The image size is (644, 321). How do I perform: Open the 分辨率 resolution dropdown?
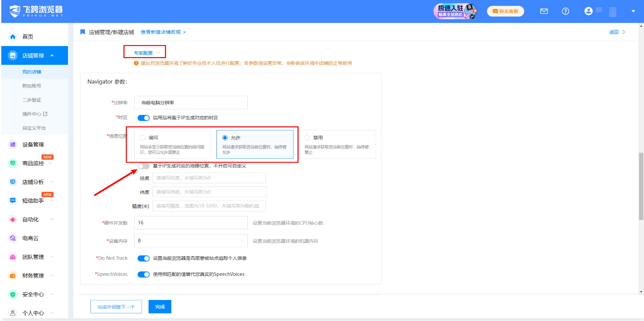pos(191,102)
